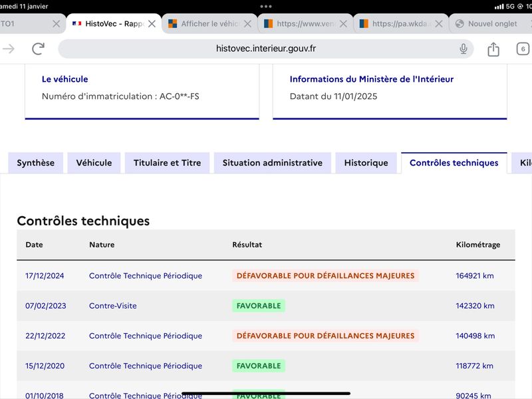Open the Titulaire et Titre tab
The image size is (532, 399).
point(168,163)
